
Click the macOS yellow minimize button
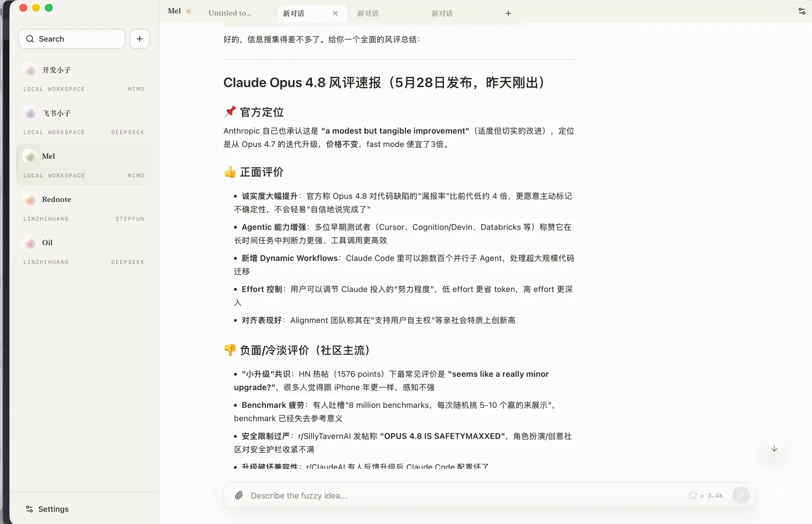[x=36, y=8]
